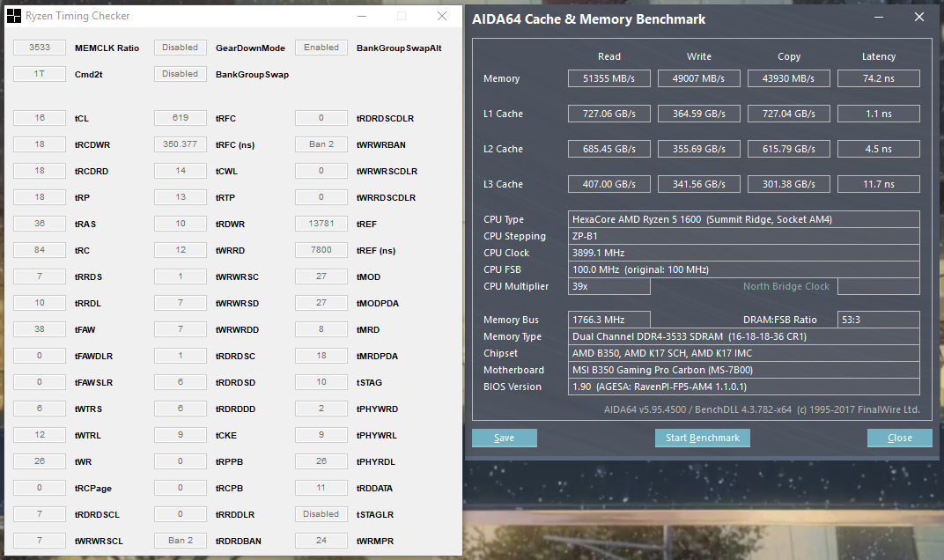This screenshot has height=560, width=944.
Task: Click the tFAW value 38
Action: (x=40, y=329)
